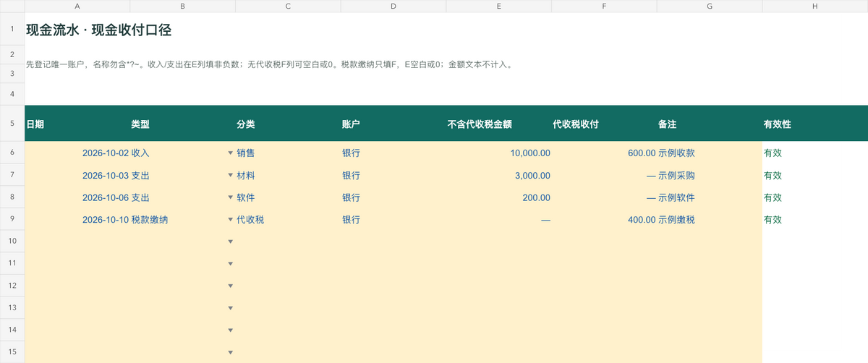Click the instruction text starting 先登记唯一账户
Viewport: 868px width, 363px height.
click(270, 64)
